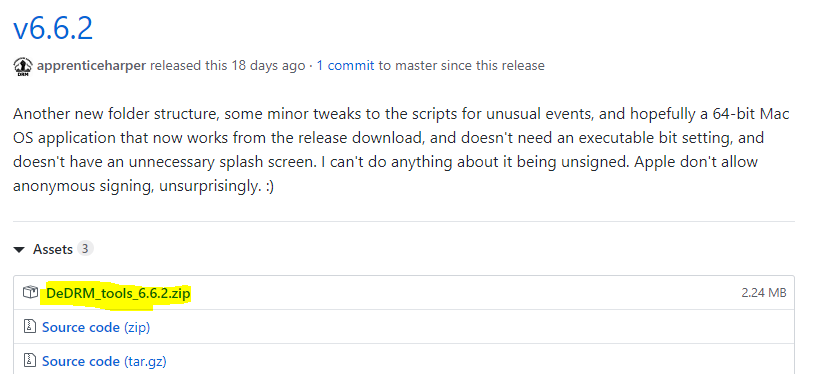The image size is (827, 374).
Task: Click the apprenticeharper avatar icon
Action: (23, 67)
